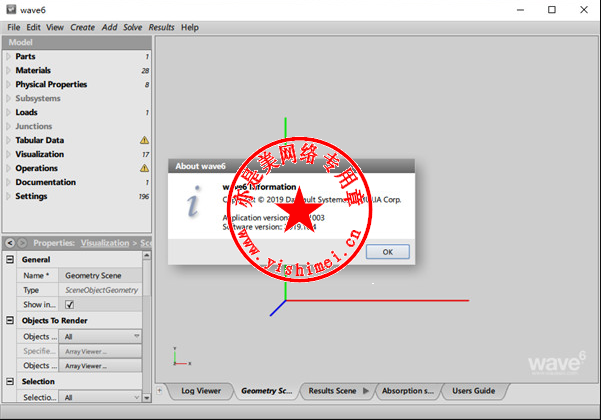The width and height of the screenshot is (601, 420).
Task: Add a new tab with the plus icon
Action: point(159,391)
